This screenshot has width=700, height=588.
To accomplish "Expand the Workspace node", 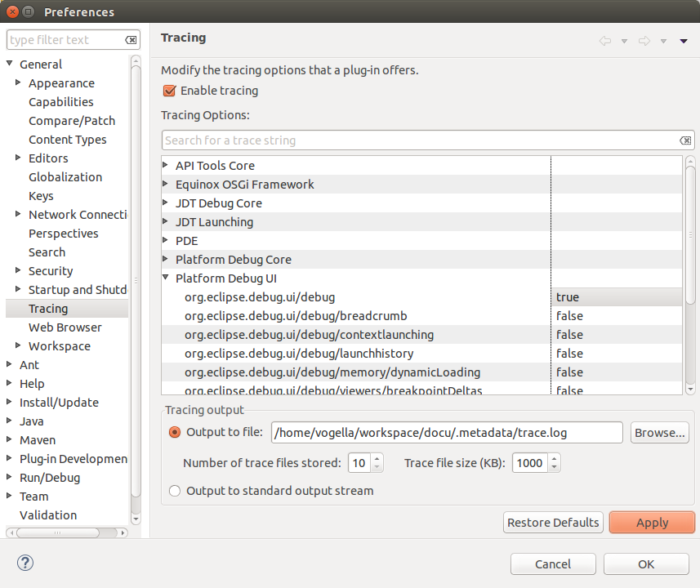I will [18, 345].
